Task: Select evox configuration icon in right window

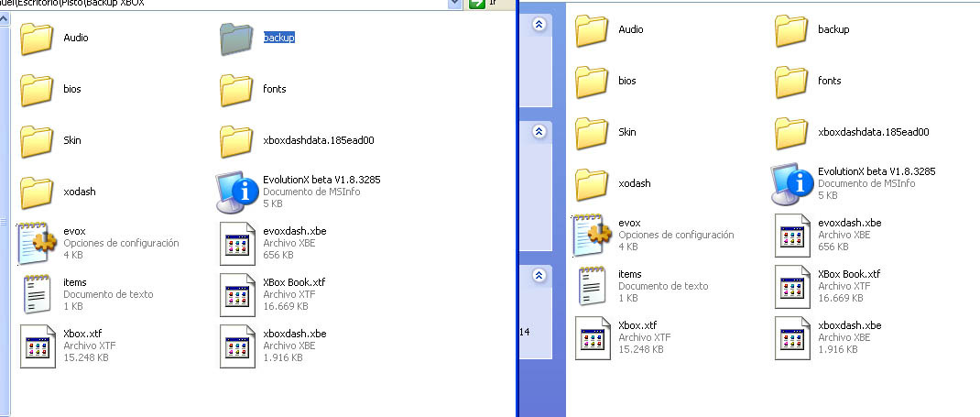Action: point(592,235)
